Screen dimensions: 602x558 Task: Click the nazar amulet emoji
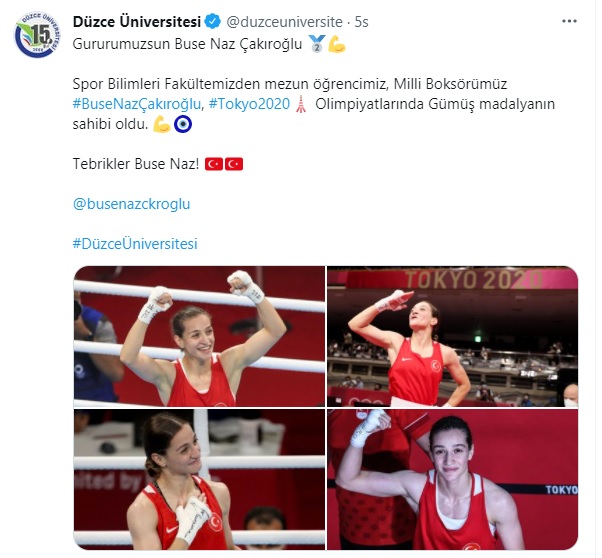tap(183, 124)
